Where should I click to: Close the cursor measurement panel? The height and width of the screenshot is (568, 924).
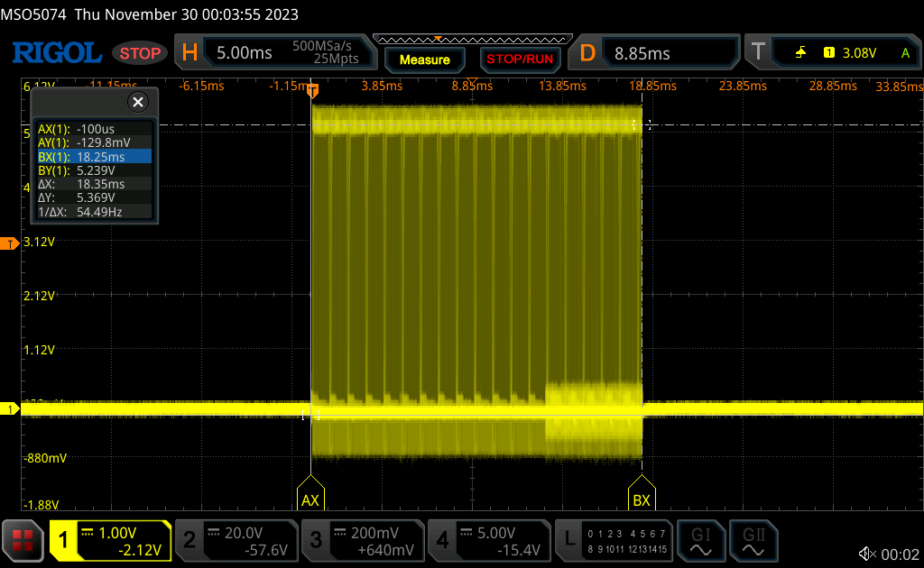(x=138, y=102)
